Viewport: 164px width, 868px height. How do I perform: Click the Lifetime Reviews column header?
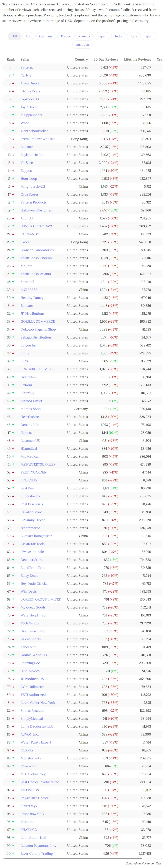[x=137, y=59]
